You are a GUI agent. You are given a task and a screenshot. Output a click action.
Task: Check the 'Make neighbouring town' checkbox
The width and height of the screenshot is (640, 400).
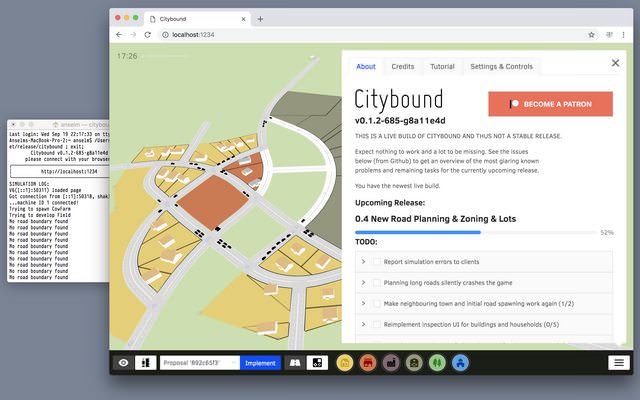377,303
